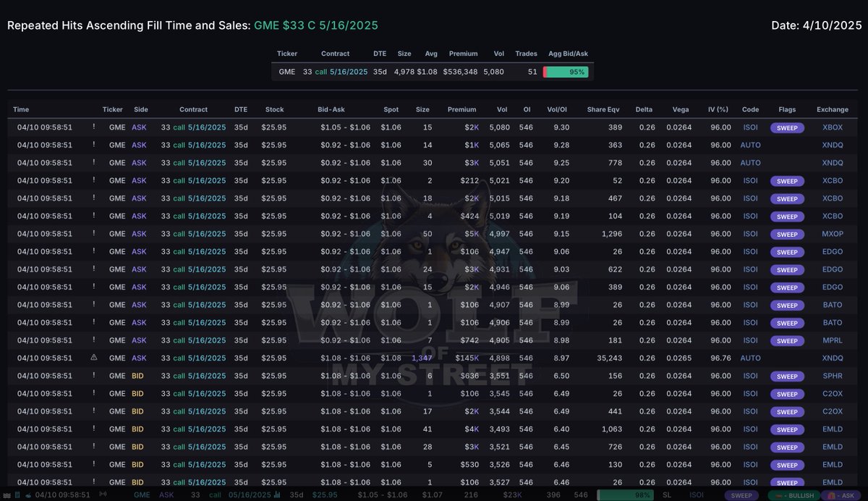
Task: Select the 1,296 share equivalent cell
Action: pos(611,234)
